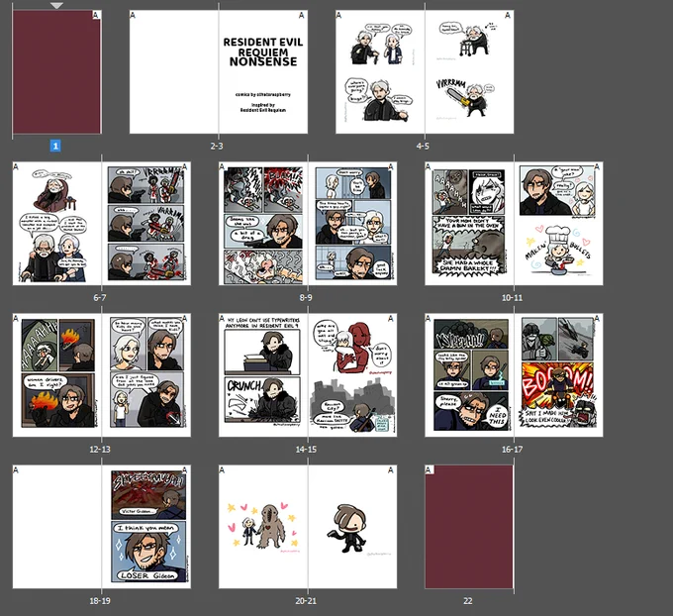Click the section start triangle above page 1
This screenshot has height=616, width=673.
click(56, 6)
